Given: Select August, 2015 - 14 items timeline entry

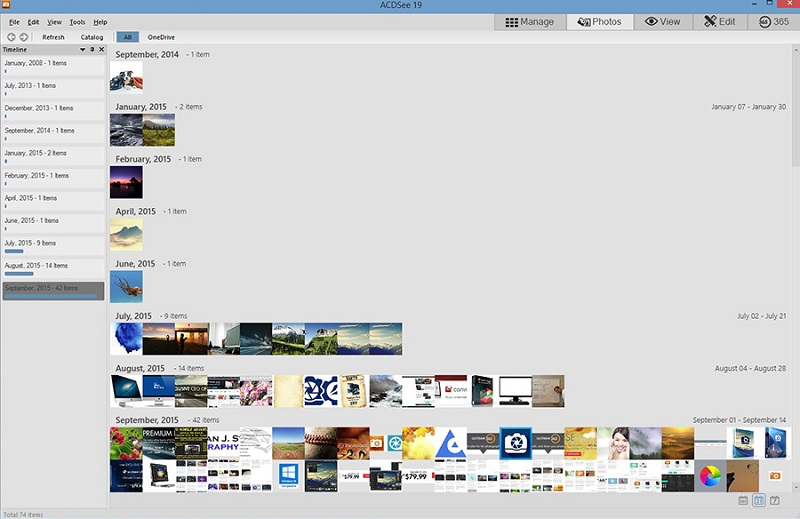Looking at the screenshot, I should pos(53,268).
